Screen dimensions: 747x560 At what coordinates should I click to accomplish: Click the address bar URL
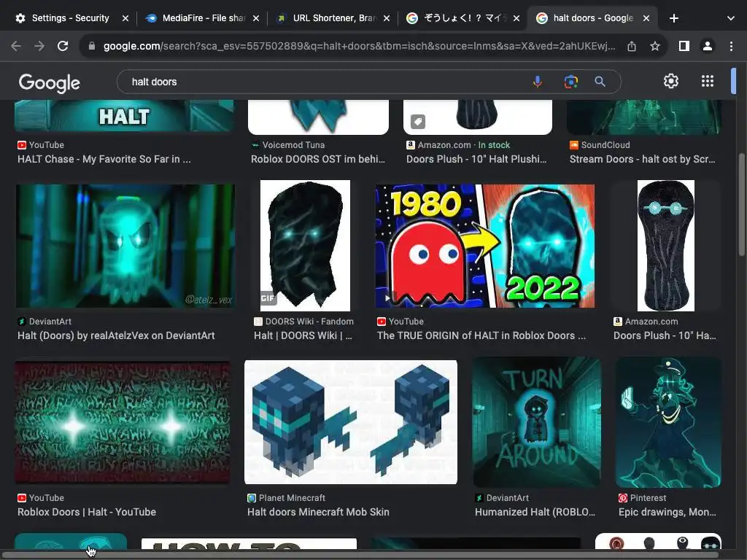359,46
